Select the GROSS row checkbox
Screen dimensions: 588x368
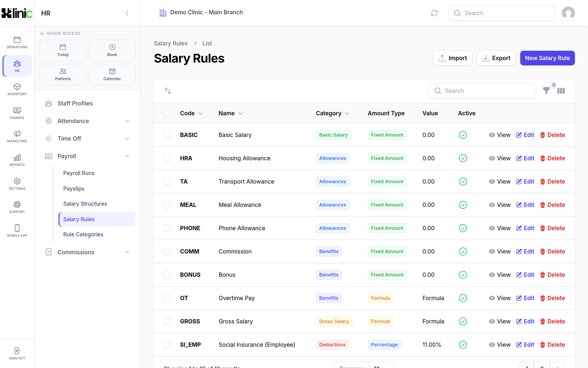click(x=167, y=322)
